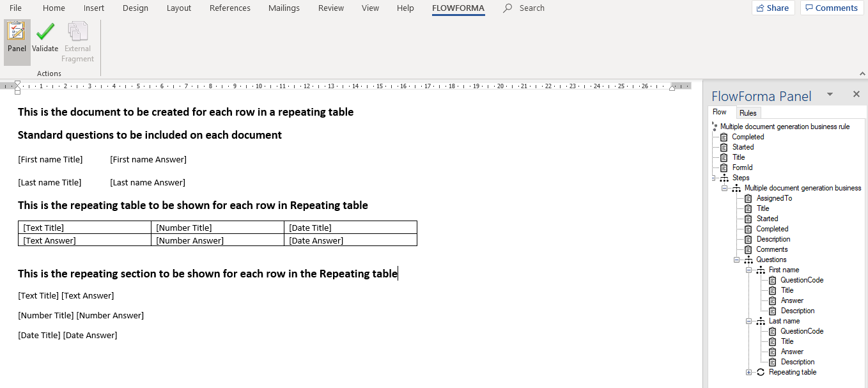Open the Layout ribbon tab
This screenshot has height=388, width=868.
coord(179,8)
